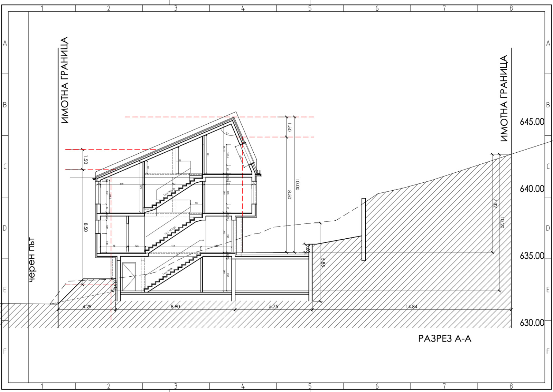Select the left ИМОТНА ГРАНИЦА label
The image size is (553, 392).
[x=65, y=80]
